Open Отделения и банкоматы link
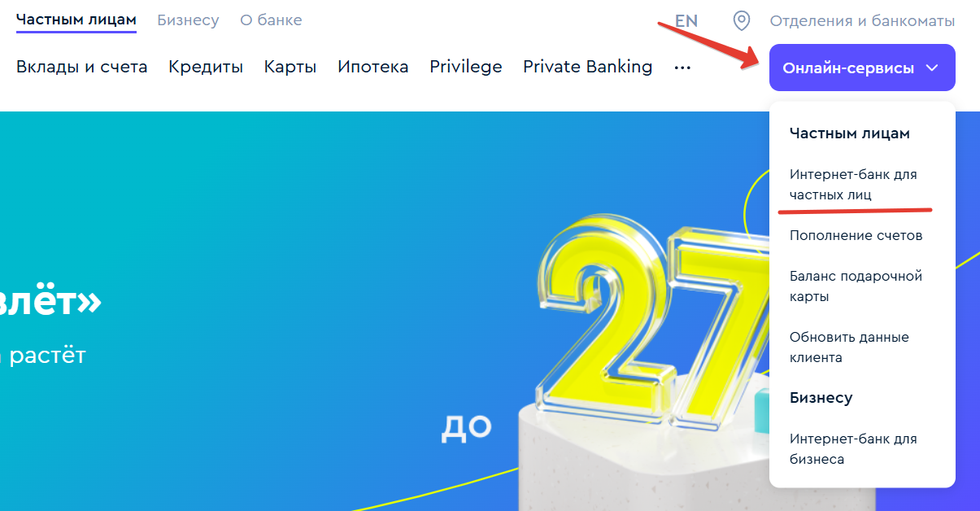 coord(862,21)
